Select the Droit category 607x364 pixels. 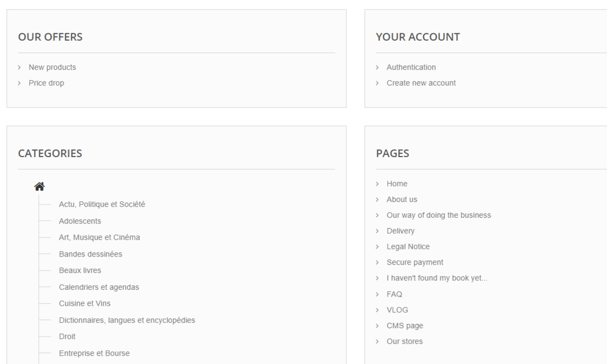tap(67, 336)
